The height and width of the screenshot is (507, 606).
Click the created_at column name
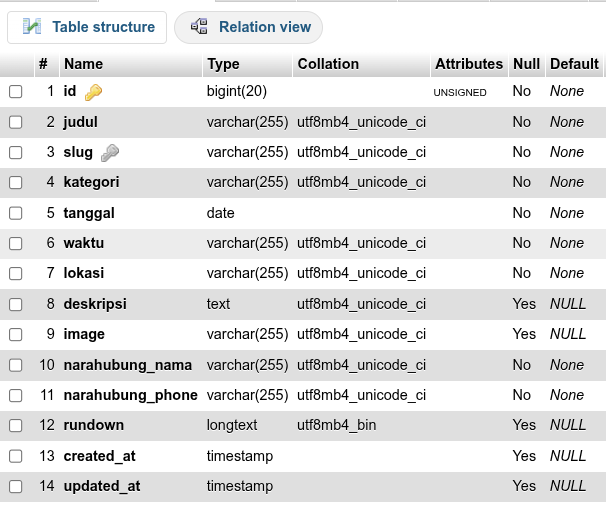[x=99, y=456]
